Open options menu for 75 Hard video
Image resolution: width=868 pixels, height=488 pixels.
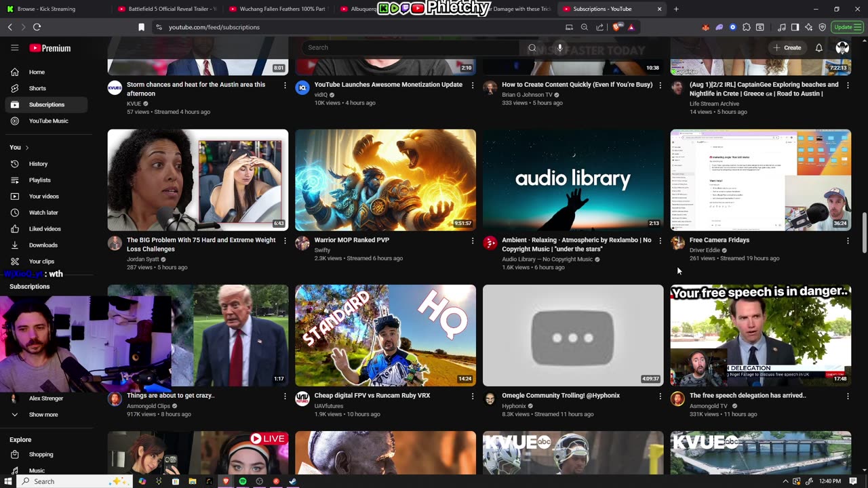(x=285, y=241)
